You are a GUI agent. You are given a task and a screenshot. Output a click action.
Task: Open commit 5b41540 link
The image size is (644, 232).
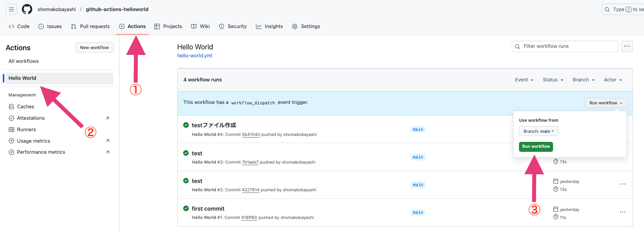coord(251,135)
